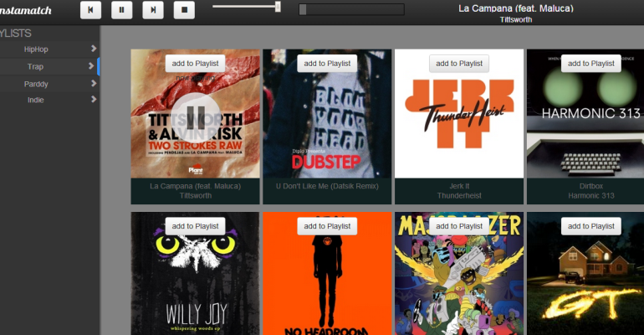Add the Major Lazer track to playlist
The height and width of the screenshot is (335, 644).
click(459, 226)
